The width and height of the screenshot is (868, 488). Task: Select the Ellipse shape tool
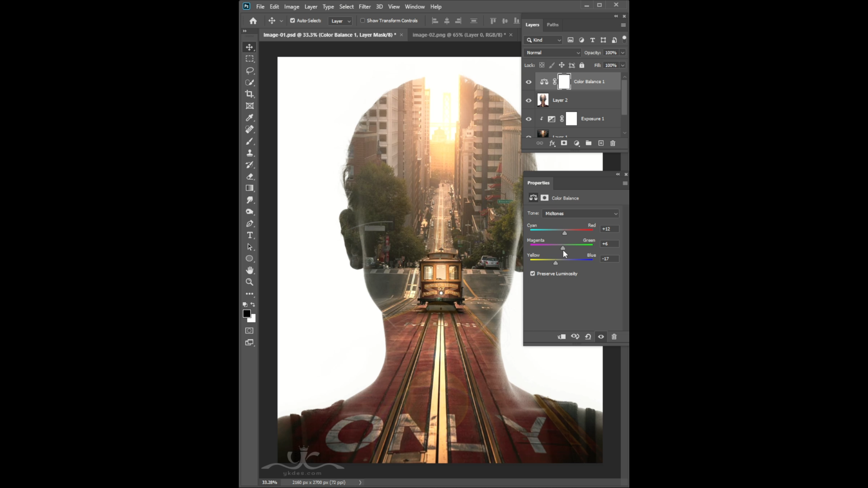point(250,258)
